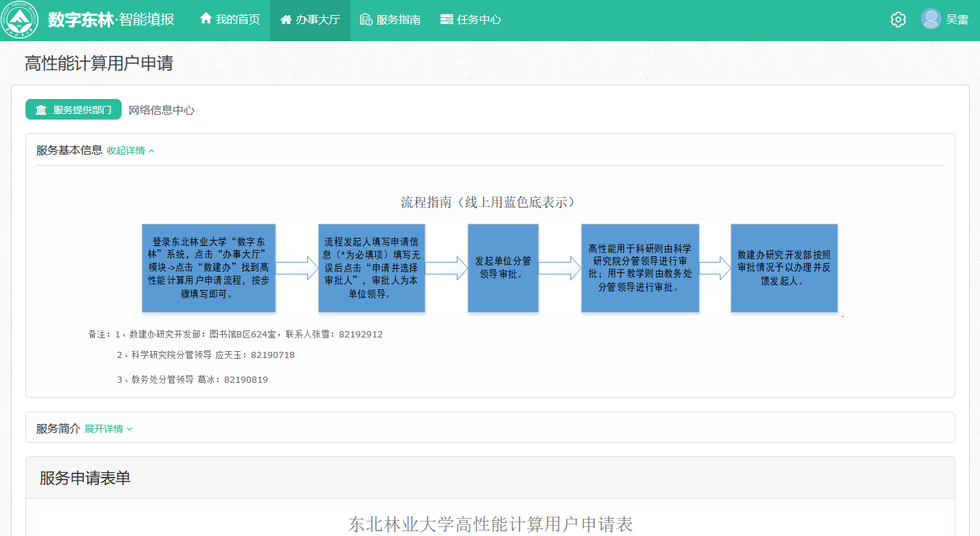
Task: Click the icon beside 办事大厅
Action: coord(286,20)
